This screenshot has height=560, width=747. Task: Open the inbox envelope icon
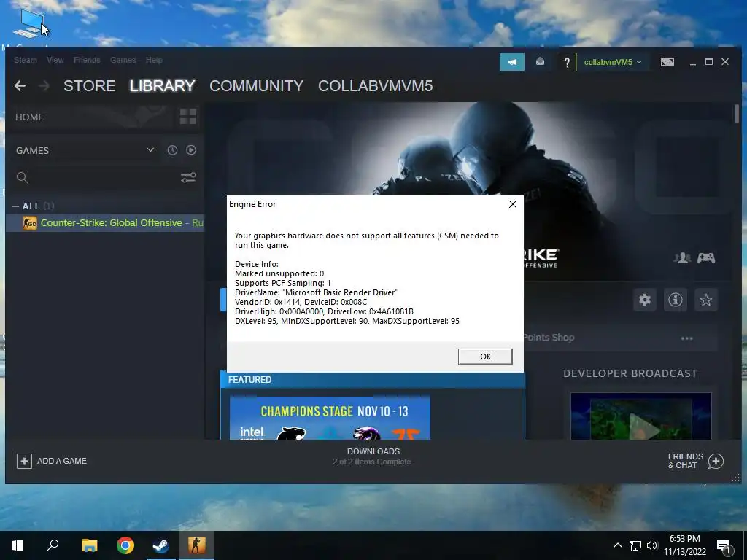pyautogui.click(x=541, y=62)
